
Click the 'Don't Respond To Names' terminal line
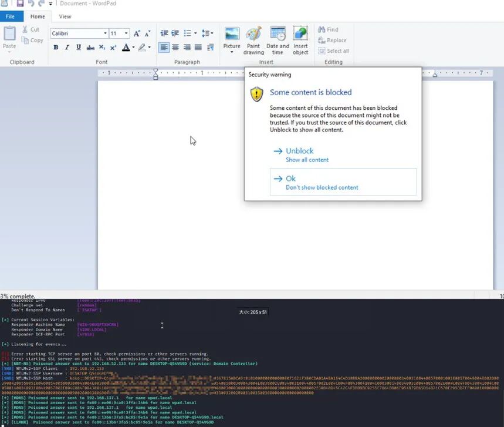[x=38, y=310]
